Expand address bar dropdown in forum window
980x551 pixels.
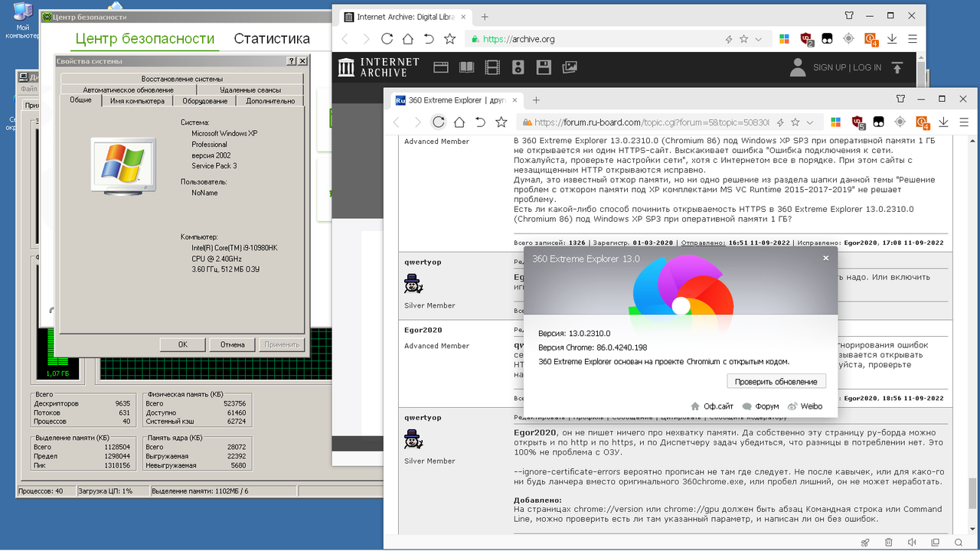pos(811,122)
